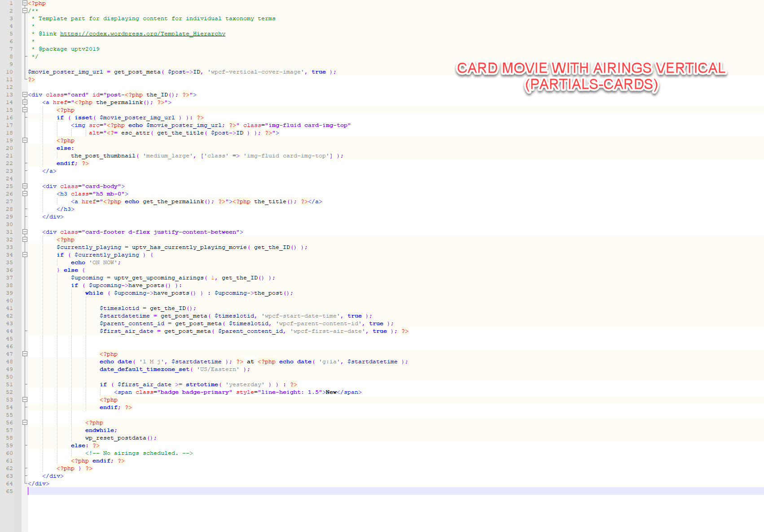The width and height of the screenshot is (764, 532).
Task: Click the 'ON NOW' string on line 35
Action: 103,262
